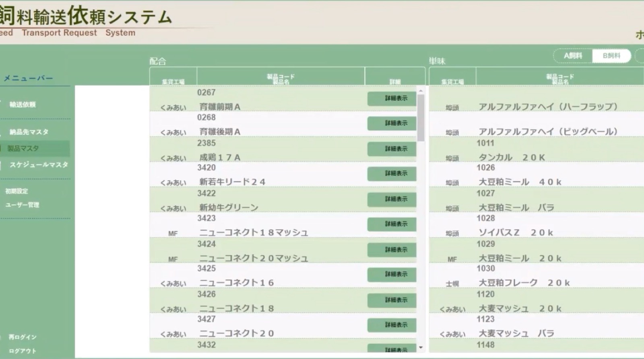
Task: Click 再ログイン link
Action: click(23, 337)
